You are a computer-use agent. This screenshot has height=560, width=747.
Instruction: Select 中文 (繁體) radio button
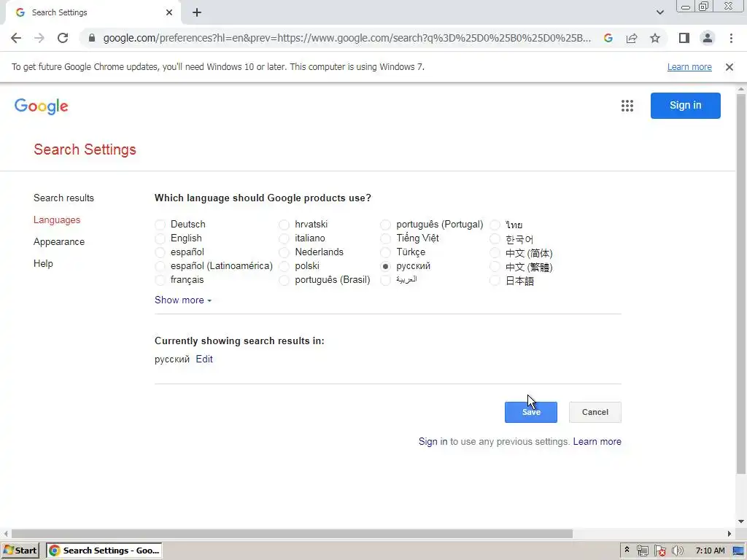495,266
